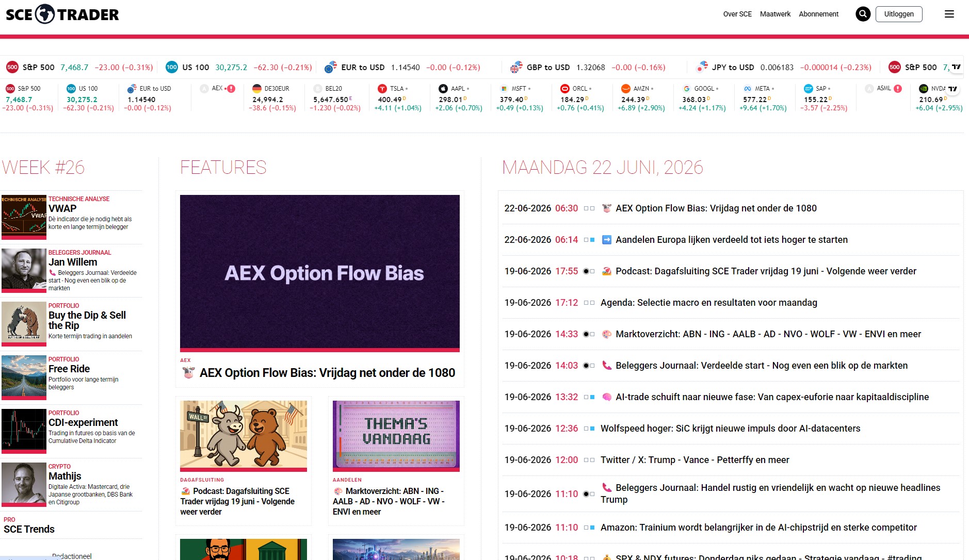Click the palette icon before Marktoverzicht 14:33 row

pyautogui.click(x=607, y=334)
